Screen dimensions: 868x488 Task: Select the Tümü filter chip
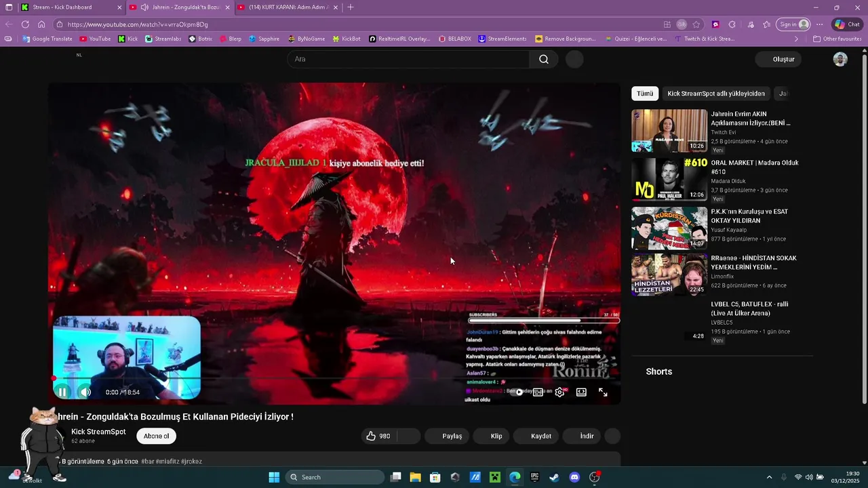tap(645, 94)
